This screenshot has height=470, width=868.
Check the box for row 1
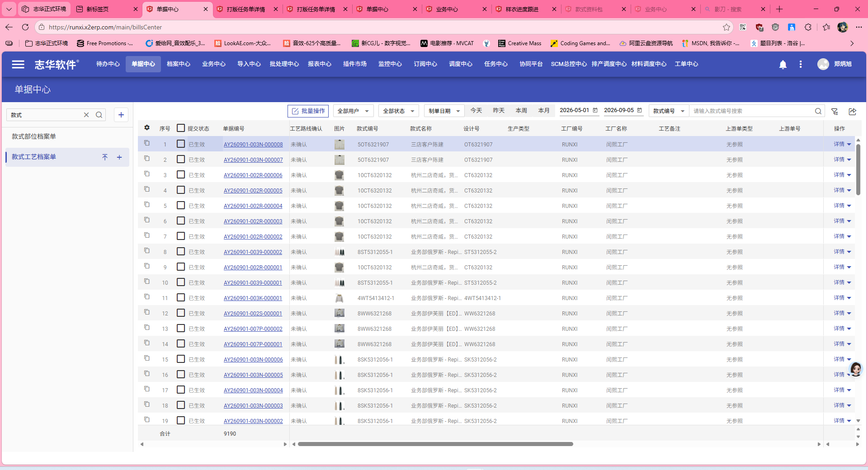point(181,144)
